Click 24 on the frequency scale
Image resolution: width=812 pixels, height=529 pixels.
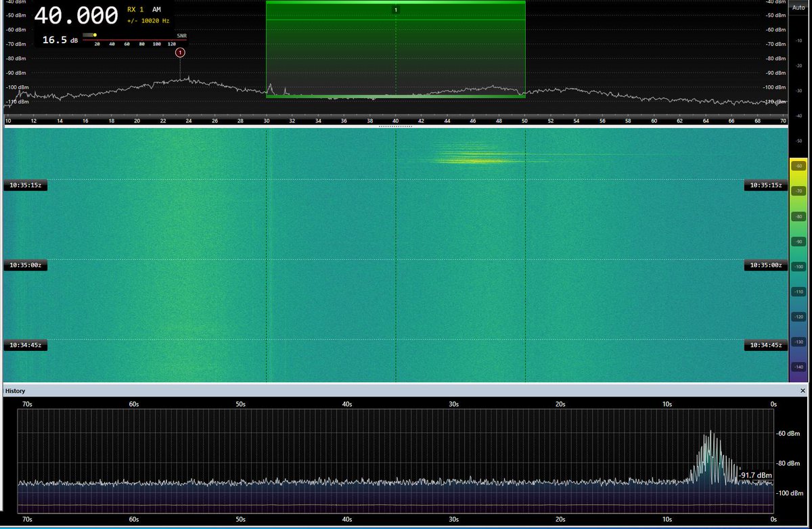click(189, 121)
